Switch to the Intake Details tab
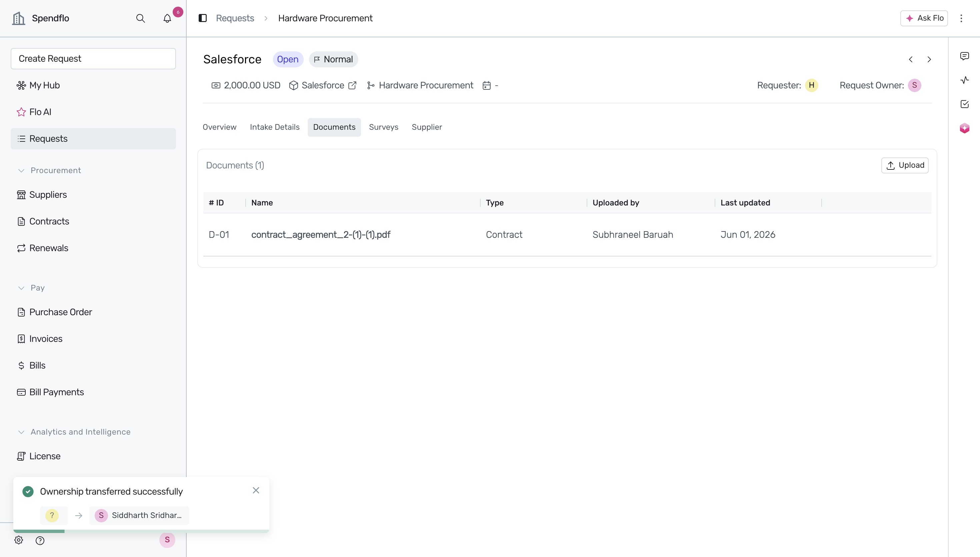Viewport: 980px width, 557px height. click(275, 127)
